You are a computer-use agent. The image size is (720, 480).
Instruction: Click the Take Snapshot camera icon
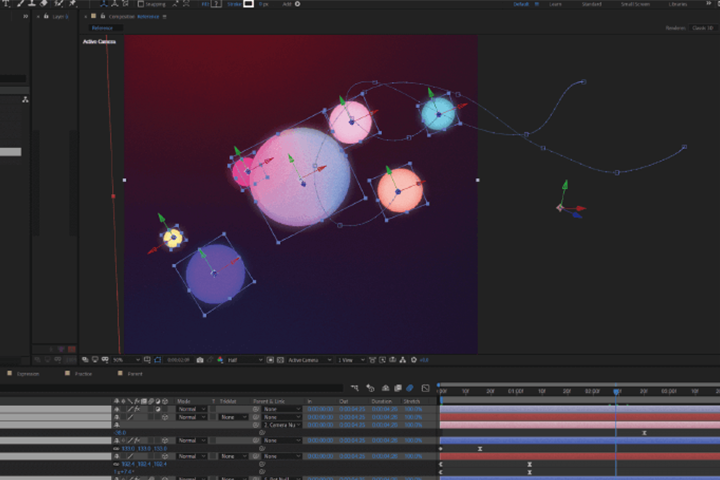[x=200, y=360]
